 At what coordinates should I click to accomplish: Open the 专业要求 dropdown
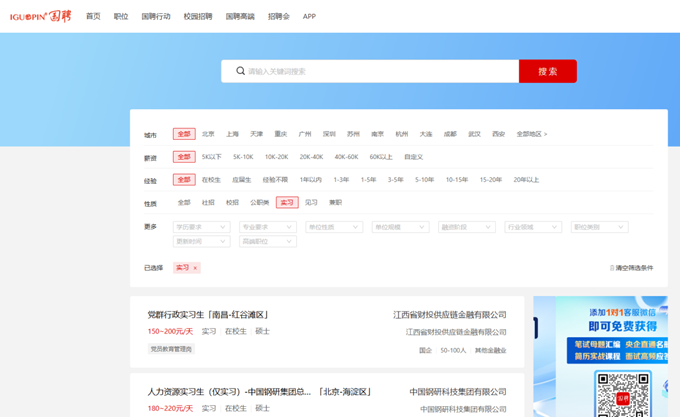tap(268, 227)
